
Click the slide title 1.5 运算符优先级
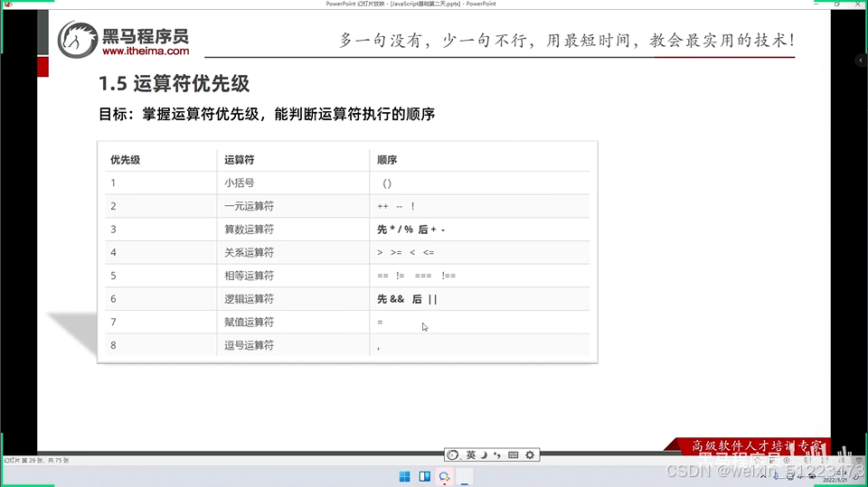coord(174,83)
